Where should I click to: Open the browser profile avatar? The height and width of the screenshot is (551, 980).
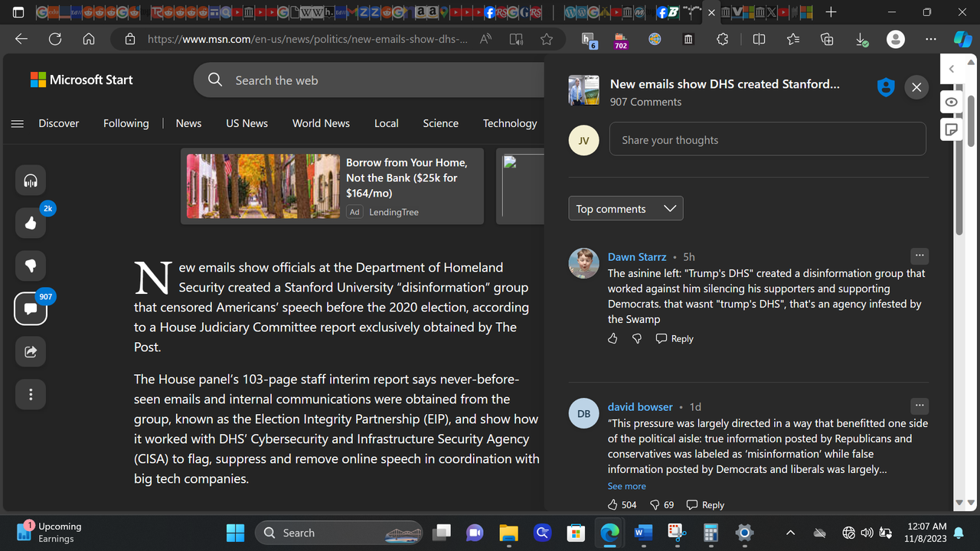tap(895, 39)
